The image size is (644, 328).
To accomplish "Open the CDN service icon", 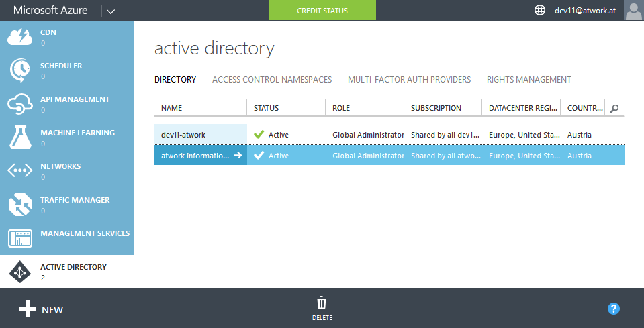I will [x=19, y=36].
